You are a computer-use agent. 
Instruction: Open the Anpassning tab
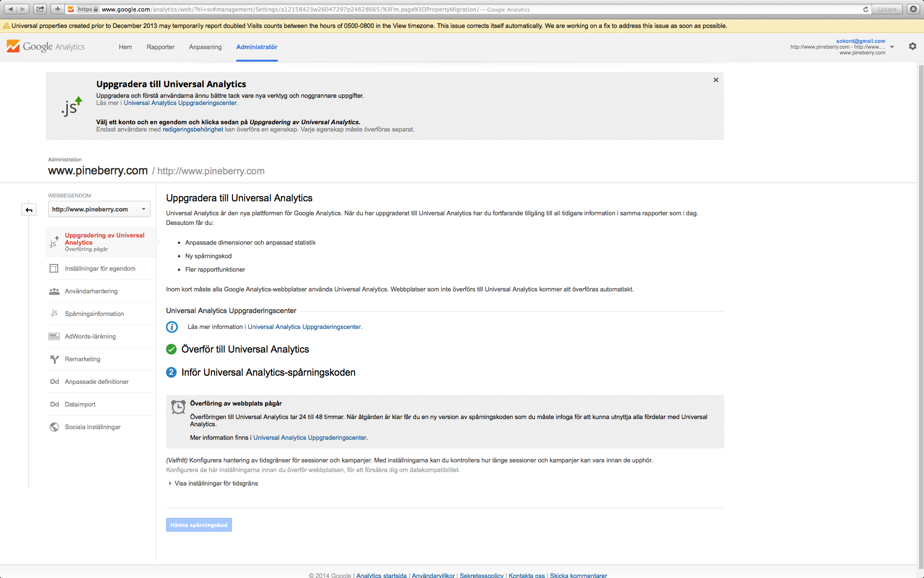click(205, 47)
